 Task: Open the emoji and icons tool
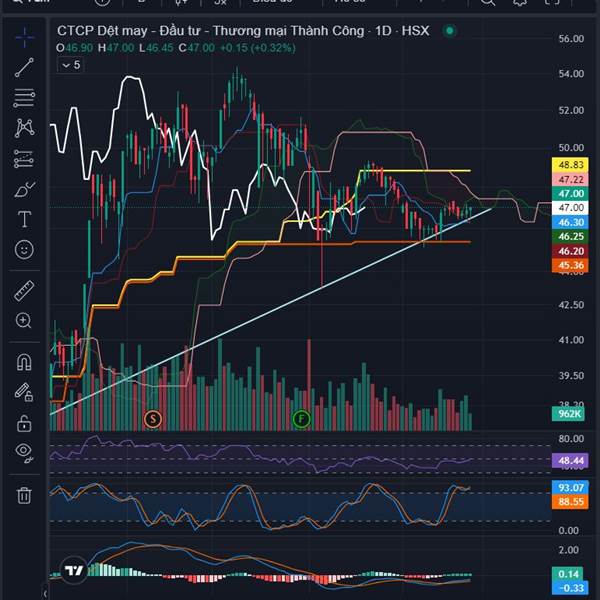(x=24, y=249)
